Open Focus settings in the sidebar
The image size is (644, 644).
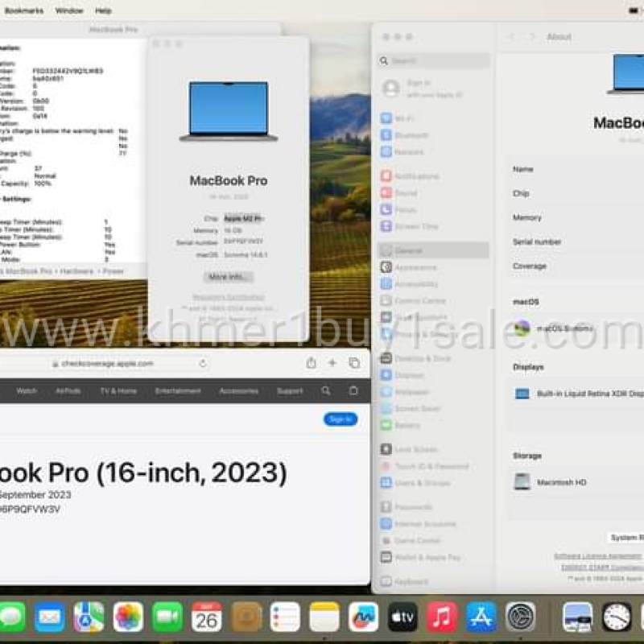pos(433,210)
